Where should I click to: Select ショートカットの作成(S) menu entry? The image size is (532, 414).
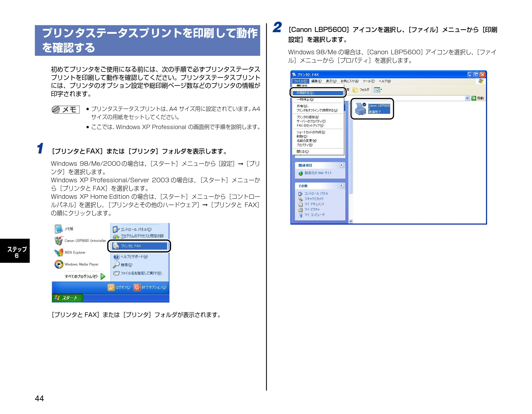[318, 132]
